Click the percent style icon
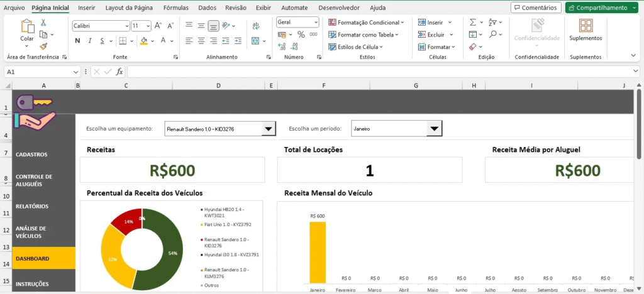 click(x=301, y=35)
